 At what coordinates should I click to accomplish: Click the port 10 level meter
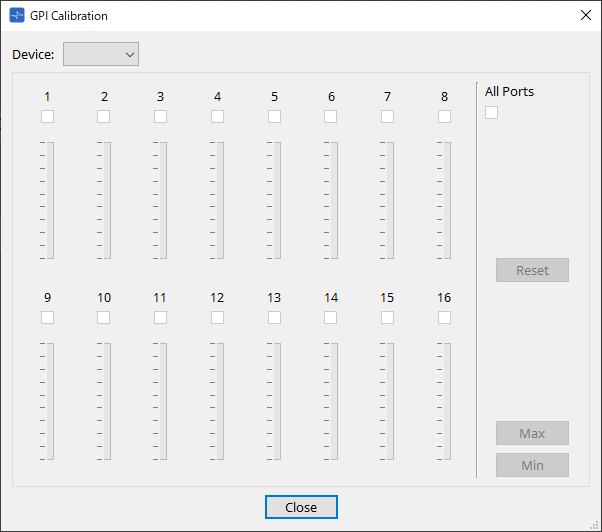click(x=104, y=401)
